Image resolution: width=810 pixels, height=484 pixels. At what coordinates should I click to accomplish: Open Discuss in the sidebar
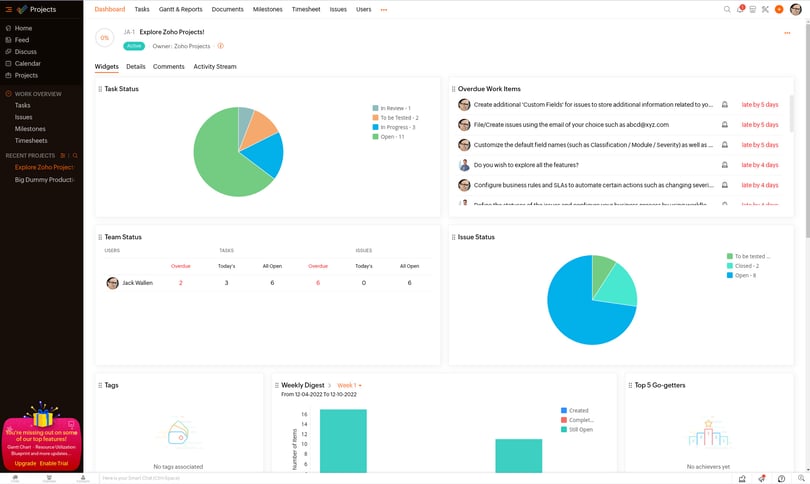(25, 52)
